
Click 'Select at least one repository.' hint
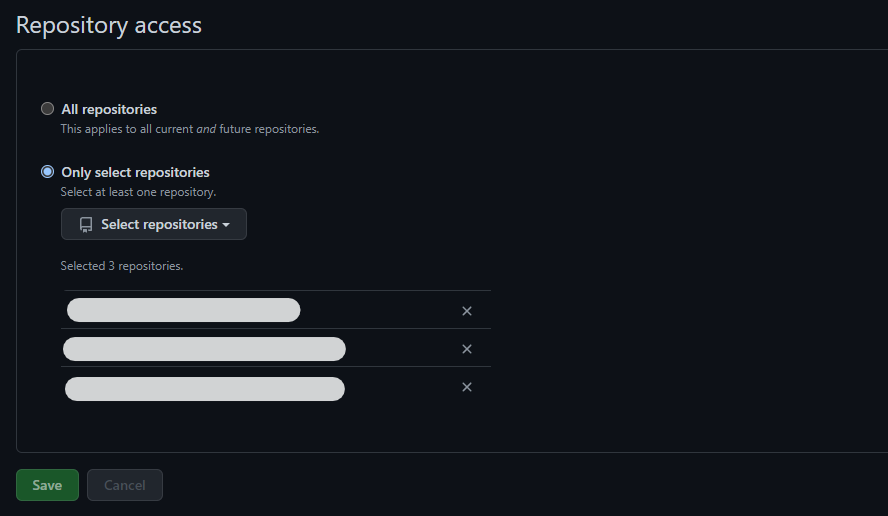coord(138,191)
